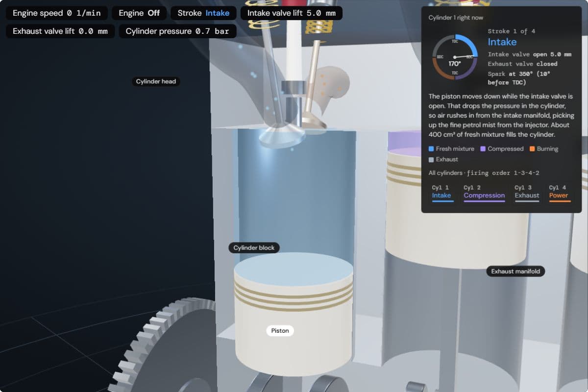Click the Intake valve lift readout
This screenshot has height=392, width=588.
coord(292,13)
